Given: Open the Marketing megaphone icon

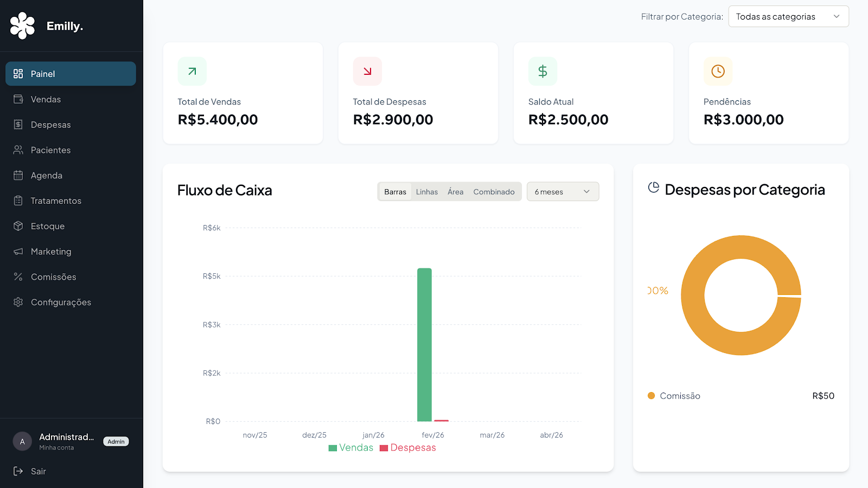Looking at the screenshot, I should pos(18,251).
